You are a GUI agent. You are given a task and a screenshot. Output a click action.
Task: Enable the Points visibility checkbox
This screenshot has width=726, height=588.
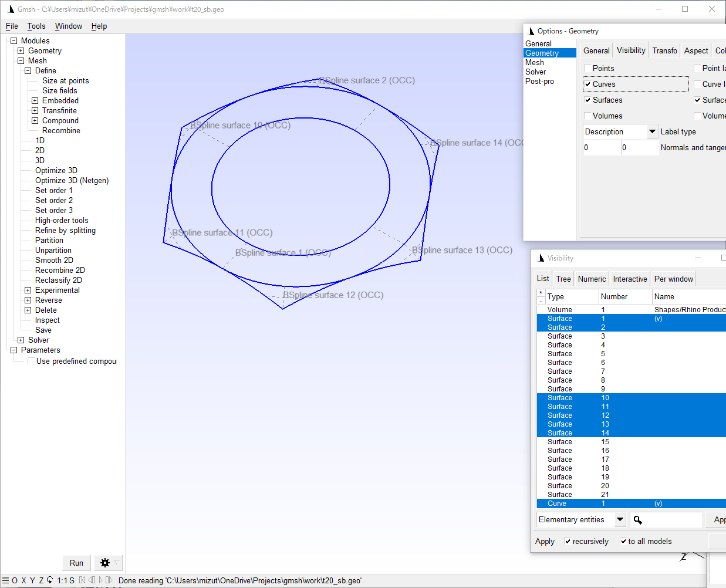coord(586,68)
